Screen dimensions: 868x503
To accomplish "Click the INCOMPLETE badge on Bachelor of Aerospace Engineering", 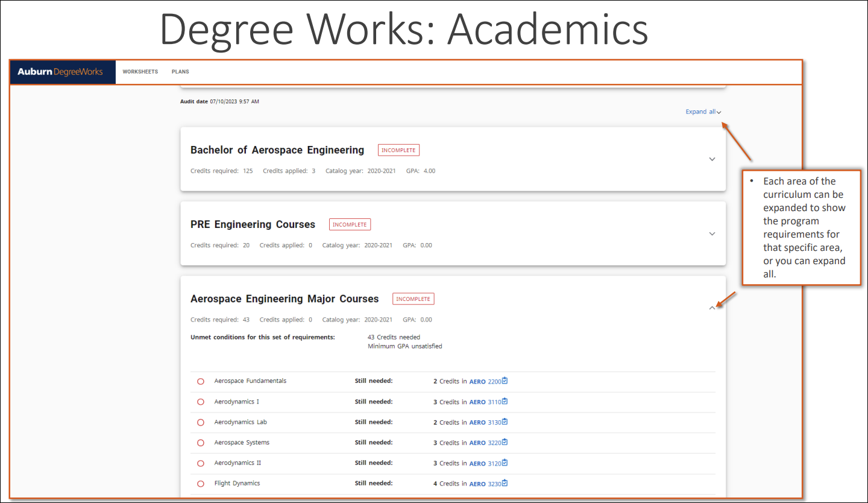I will (x=398, y=150).
